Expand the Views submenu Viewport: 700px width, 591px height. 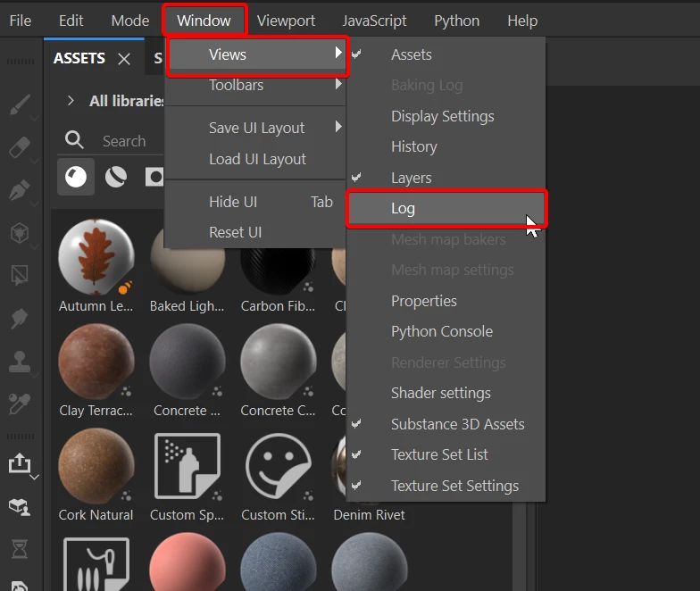(x=257, y=54)
